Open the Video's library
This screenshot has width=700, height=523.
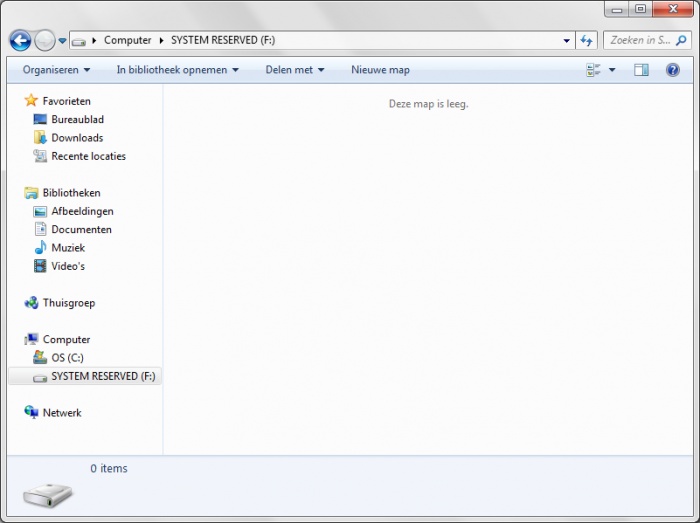(68, 266)
